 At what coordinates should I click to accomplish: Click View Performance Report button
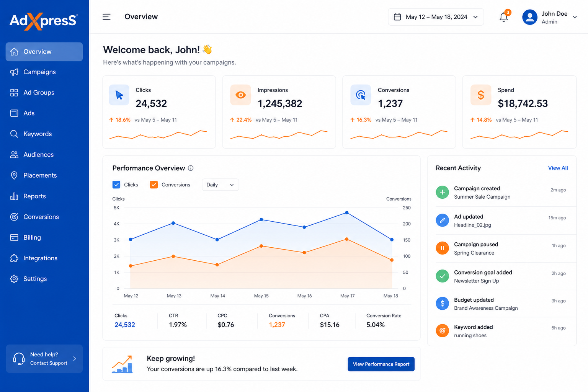[381, 364]
